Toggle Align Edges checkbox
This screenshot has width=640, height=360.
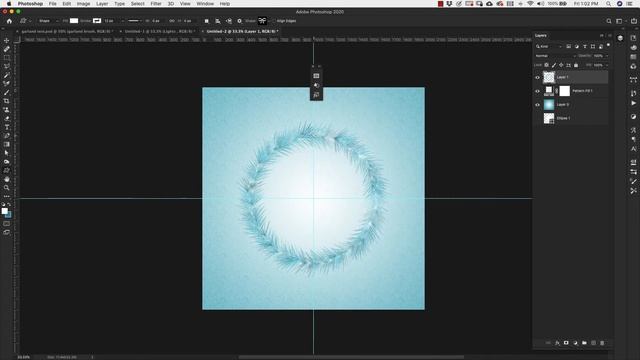(x=274, y=21)
